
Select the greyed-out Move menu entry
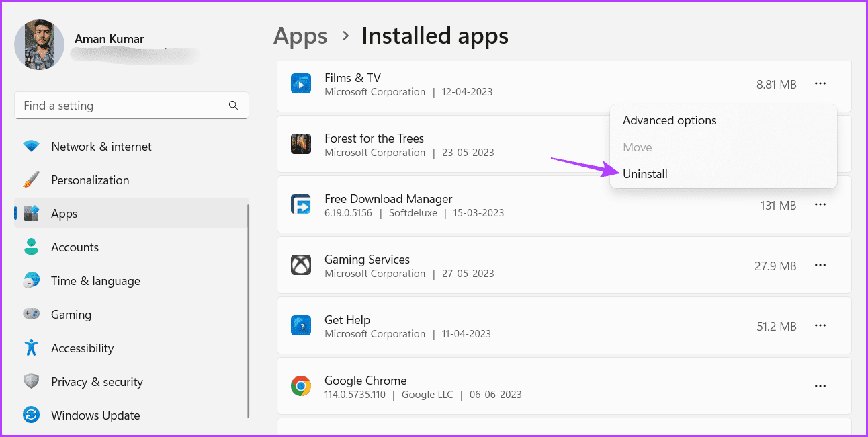click(723, 147)
